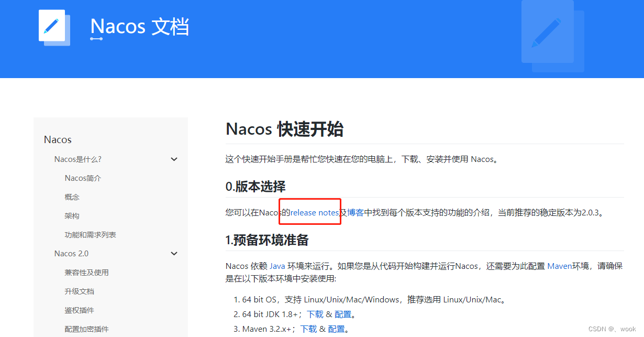Viewport: 644px width, 337px height.
Task: Click "配置" link in the Maven line
Action: [336, 329]
